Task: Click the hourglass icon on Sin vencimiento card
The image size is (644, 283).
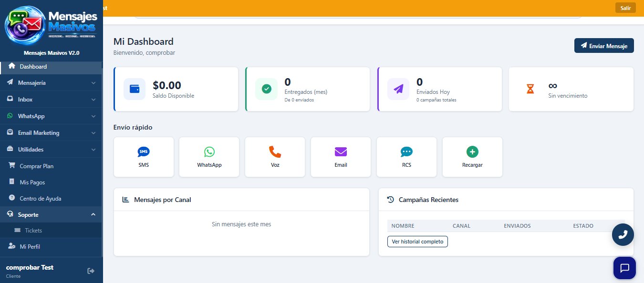Action: [530, 89]
